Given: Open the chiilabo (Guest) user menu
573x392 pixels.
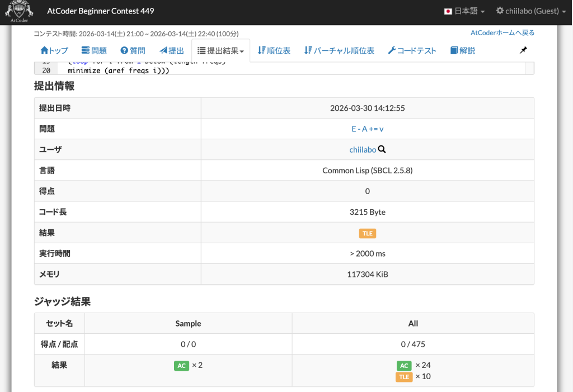Looking at the screenshot, I should click(x=531, y=11).
